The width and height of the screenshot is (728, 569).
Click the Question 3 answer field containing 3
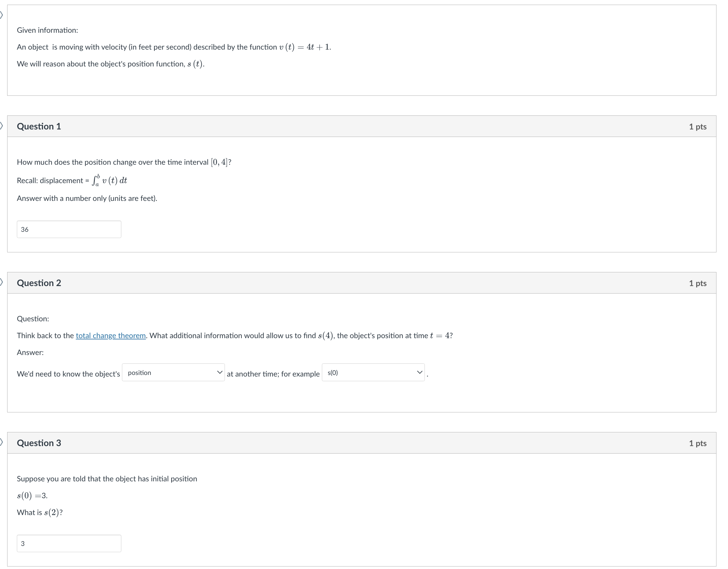69,544
